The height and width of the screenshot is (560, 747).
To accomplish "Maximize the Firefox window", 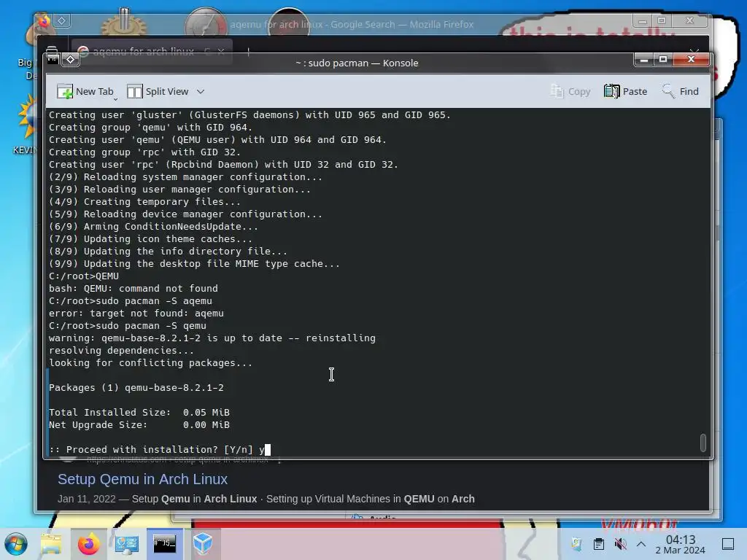I will [x=661, y=20].
